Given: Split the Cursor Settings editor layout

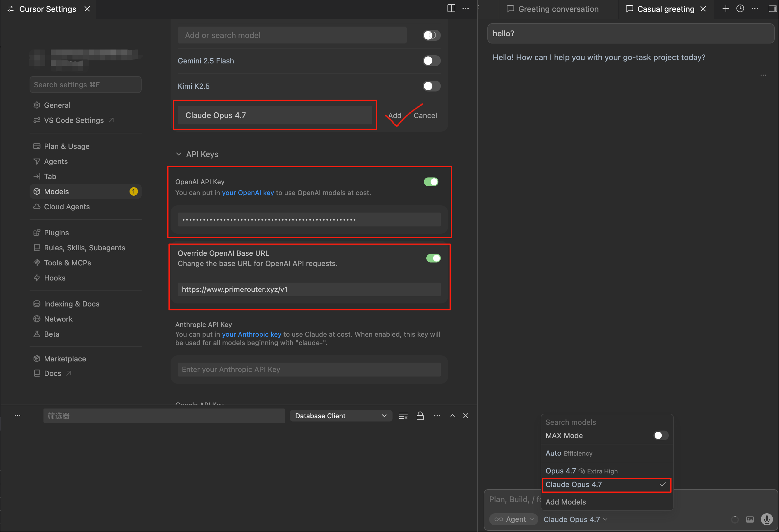Looking at the screenshot, I should pos(451,9).
